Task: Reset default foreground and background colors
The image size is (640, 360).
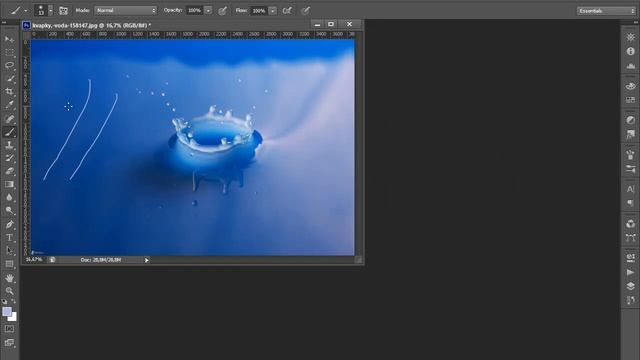Action: pyautogui.click(x=4, y=302)
